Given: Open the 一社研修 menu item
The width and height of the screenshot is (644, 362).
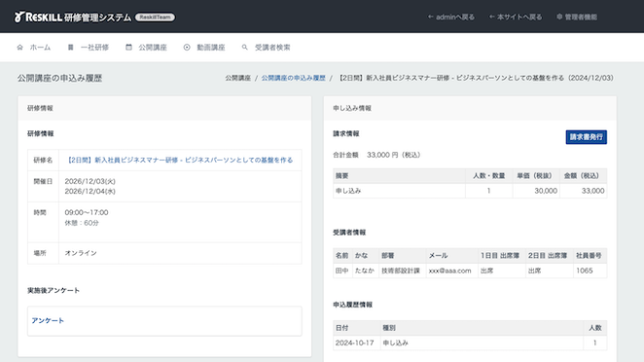Looking at the screenshot, I should (94, 48).
